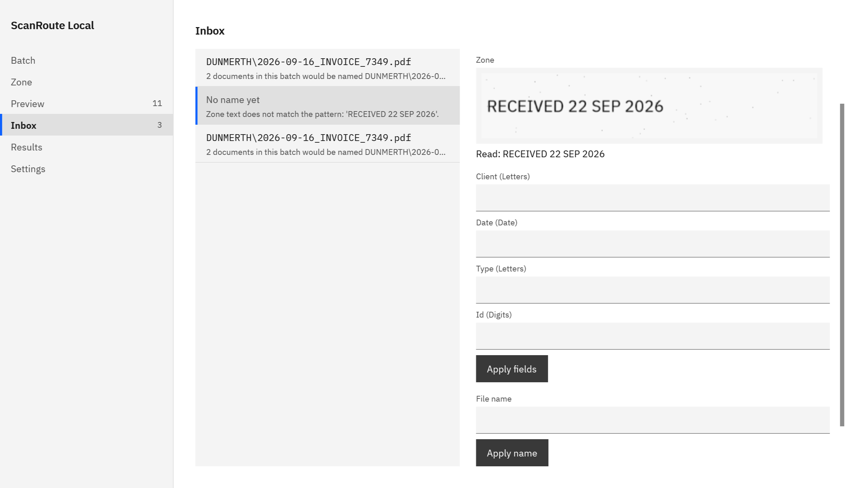The image size is (868, 488).
Task: Open the Batch section in sidebar
Action: point(86,60)
